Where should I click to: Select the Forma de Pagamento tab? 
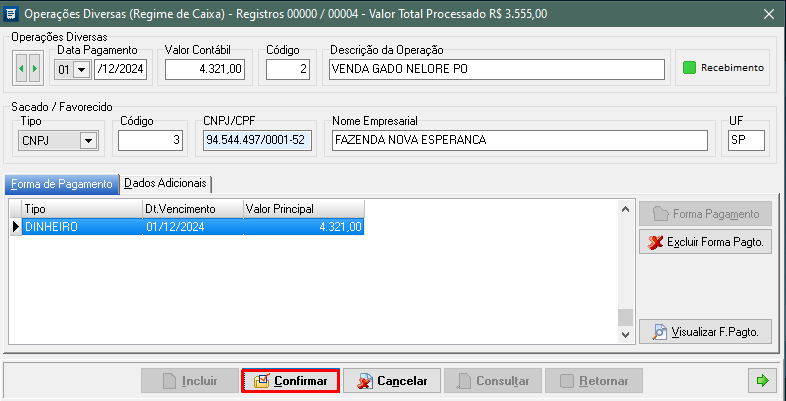tap(61, 183)
